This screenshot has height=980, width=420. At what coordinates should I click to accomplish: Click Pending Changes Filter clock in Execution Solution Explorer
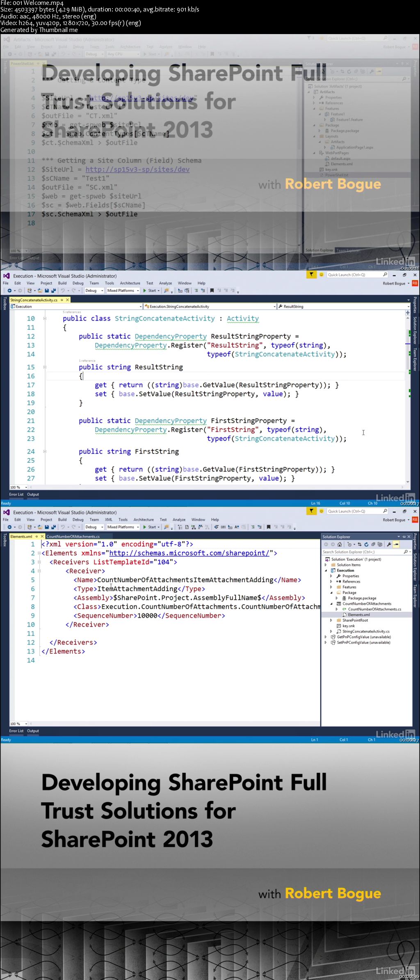point(349,544)
